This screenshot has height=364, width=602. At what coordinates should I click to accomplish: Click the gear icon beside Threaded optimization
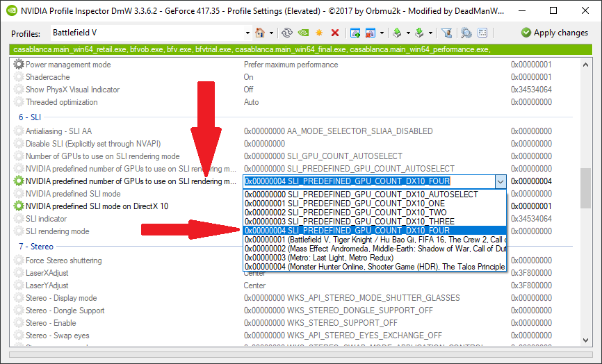(19, 102)
